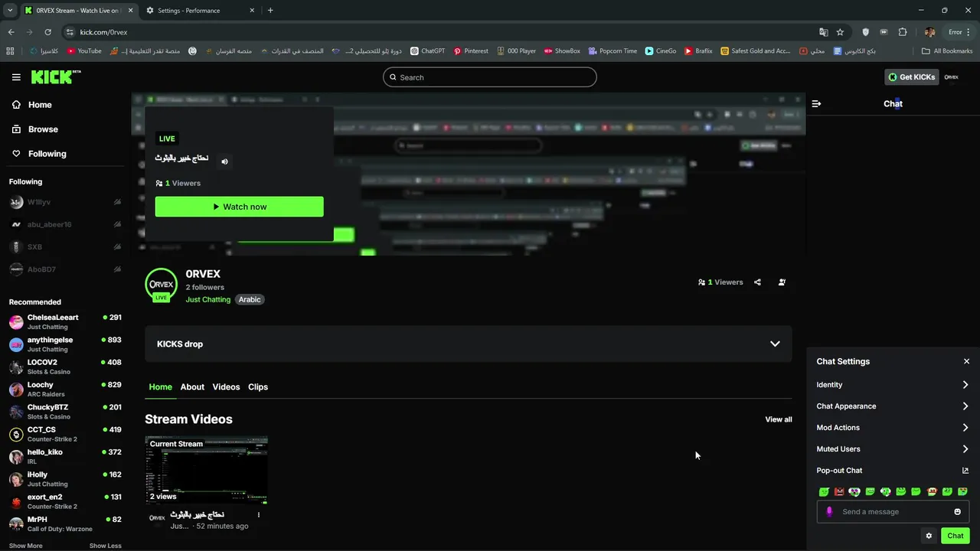Open followed channel abu_abeer16
Screen dimensions: 980x551
(x=65, y=225)
